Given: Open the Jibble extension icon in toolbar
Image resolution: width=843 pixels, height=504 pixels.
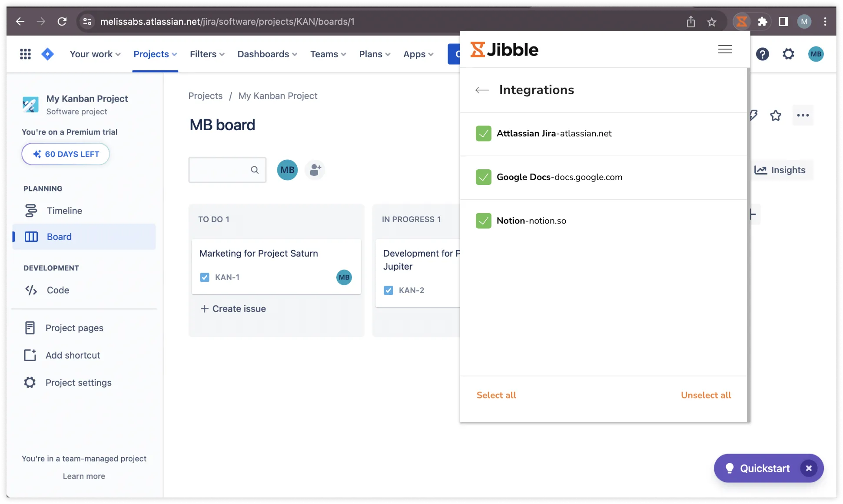Looking at the screenshot, I should 741,22.
